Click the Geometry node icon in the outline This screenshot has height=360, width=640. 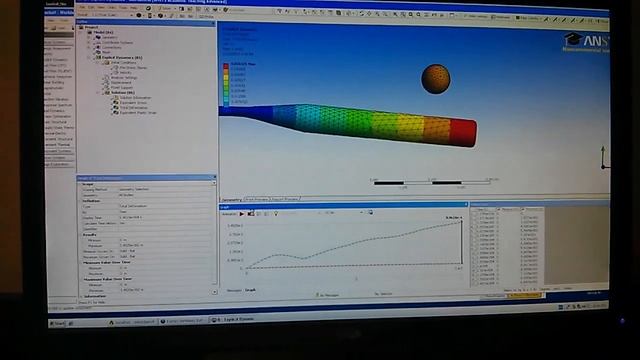coord(98,37)
